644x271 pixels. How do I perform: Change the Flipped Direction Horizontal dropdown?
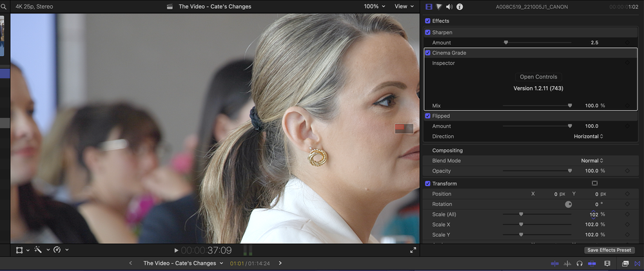click(589, 136)
